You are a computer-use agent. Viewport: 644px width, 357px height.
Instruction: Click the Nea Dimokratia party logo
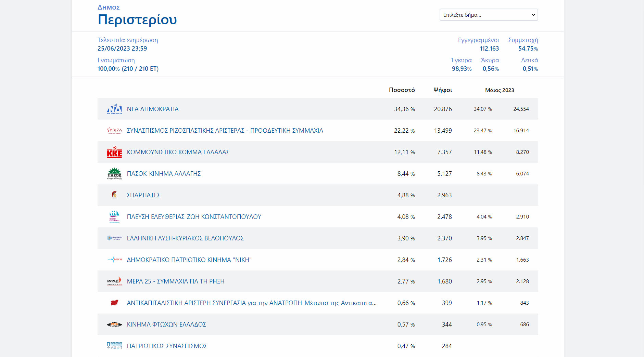(114, 109)
